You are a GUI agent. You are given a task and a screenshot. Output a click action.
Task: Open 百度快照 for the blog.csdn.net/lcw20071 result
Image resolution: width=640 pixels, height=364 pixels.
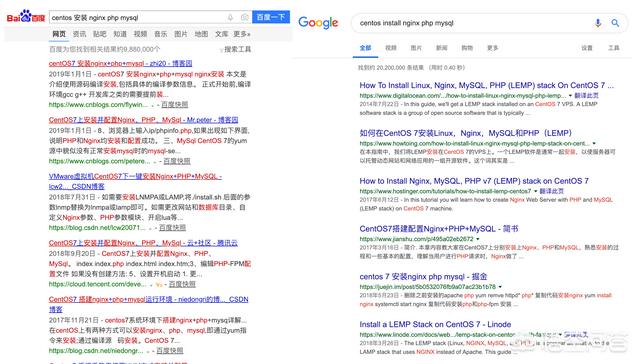tap(172, 227)
